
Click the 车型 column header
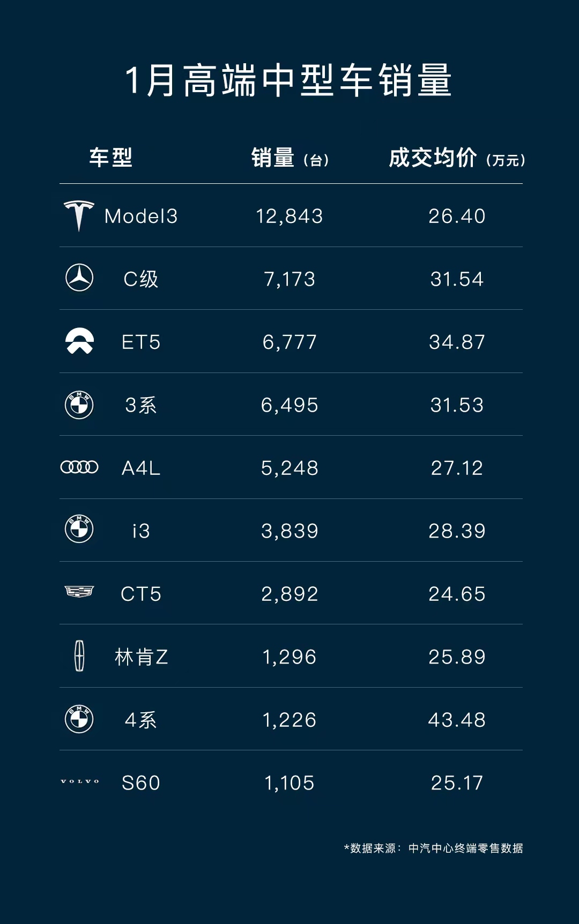click(110, 158)
